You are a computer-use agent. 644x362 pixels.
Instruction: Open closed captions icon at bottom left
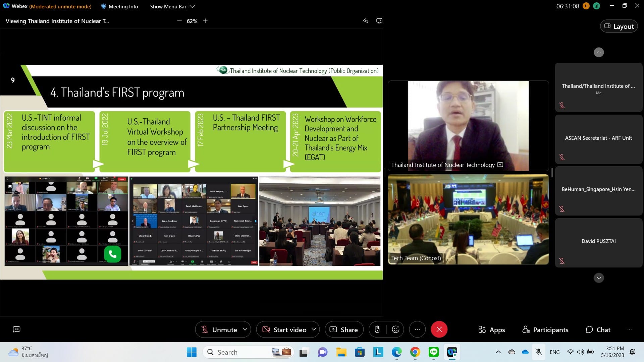coord(16,329)
